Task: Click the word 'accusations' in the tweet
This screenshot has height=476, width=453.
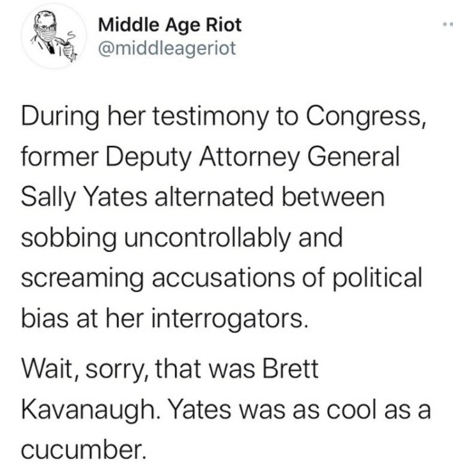Action: point(223,278)
